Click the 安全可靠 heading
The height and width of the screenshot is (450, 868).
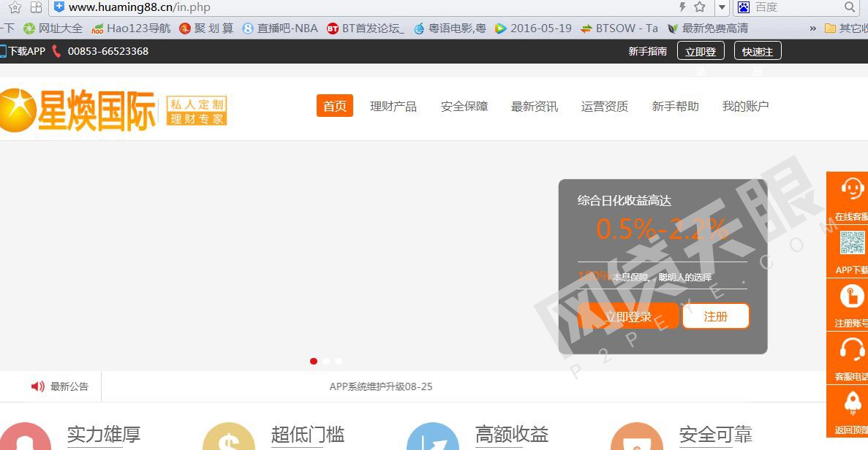tap(716, 434)
